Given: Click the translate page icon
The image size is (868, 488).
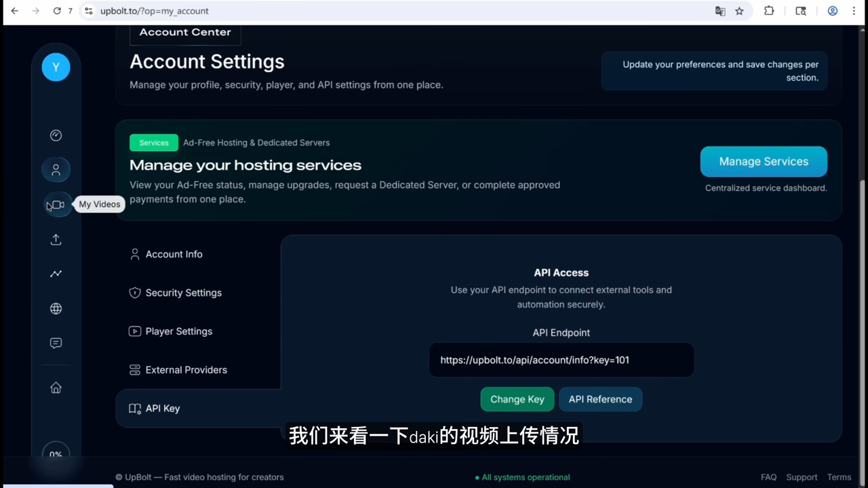Looking at the screenshot, I should [720, 11].
